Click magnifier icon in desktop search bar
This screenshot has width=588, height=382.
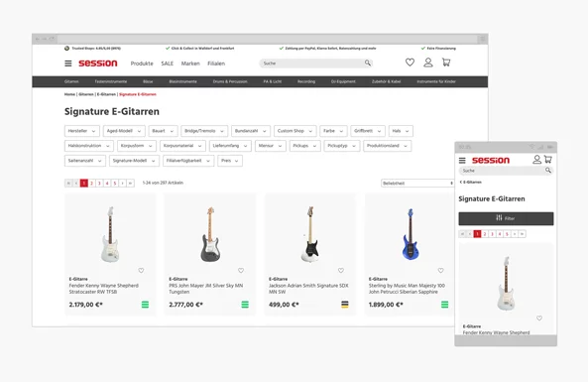[368, 64]
